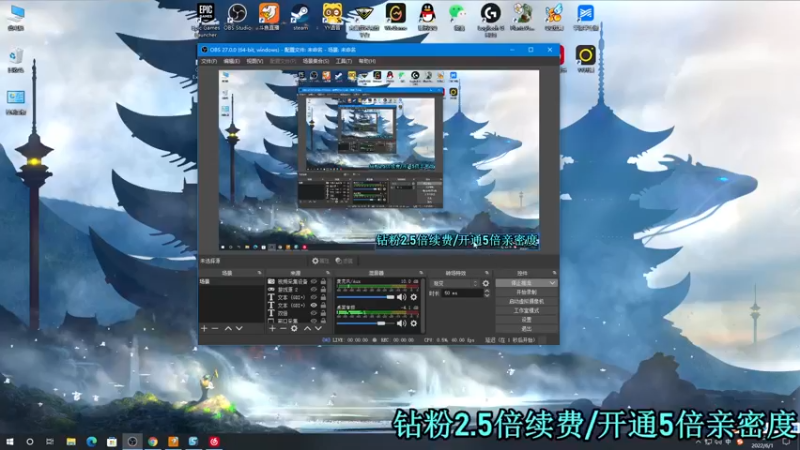Mute the 桌面音频 audio channel
Image resolution: width=800 pixels, height=450 pixels.
(402, 323)
